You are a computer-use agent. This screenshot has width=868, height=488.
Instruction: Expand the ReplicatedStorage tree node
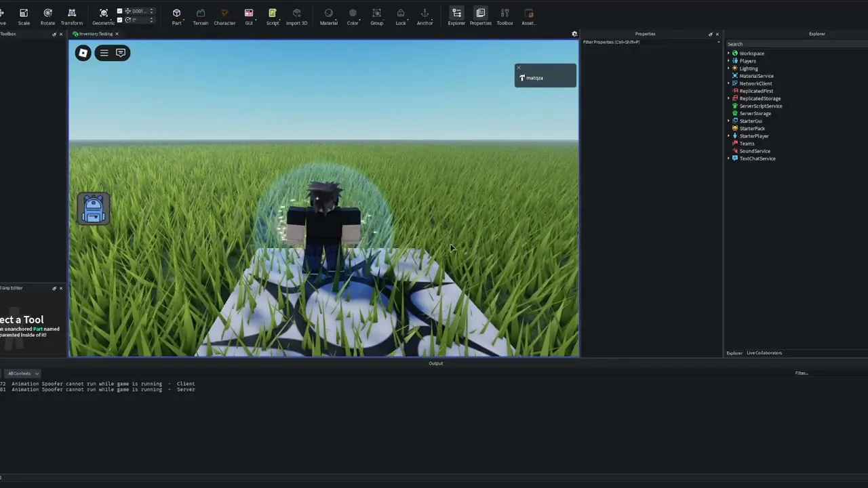click(x=729, y=98)
